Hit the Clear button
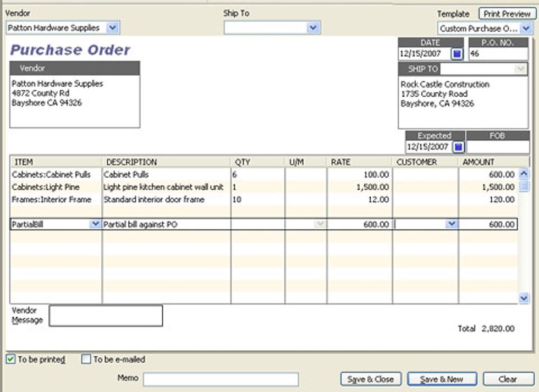The image size is (539, 392). [x=507, y=379]
